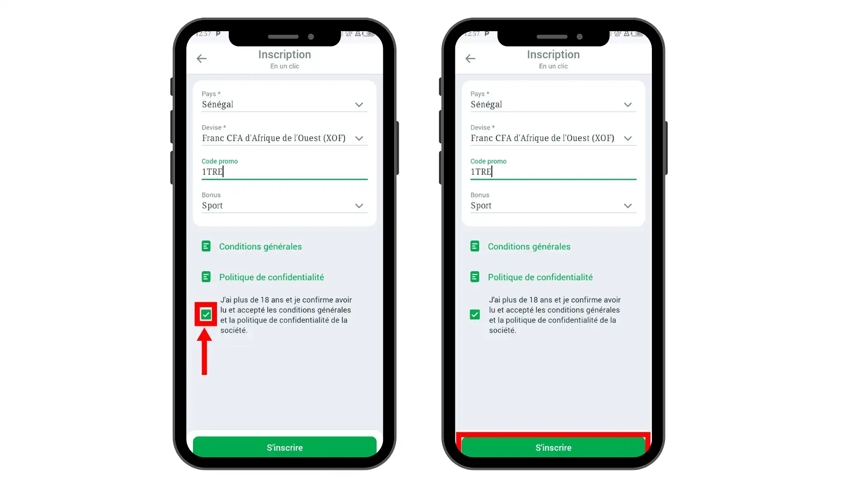Click S'inscrire register button on left screen

click(x=284, y=447)
